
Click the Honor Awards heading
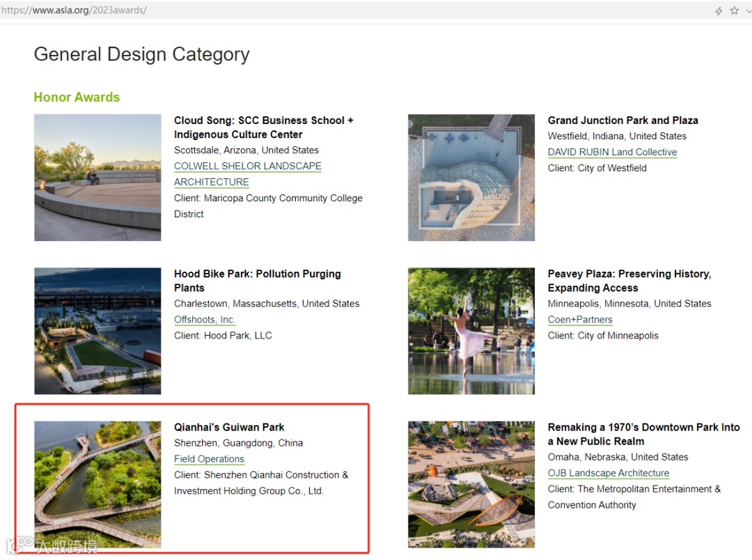[77, 98]
